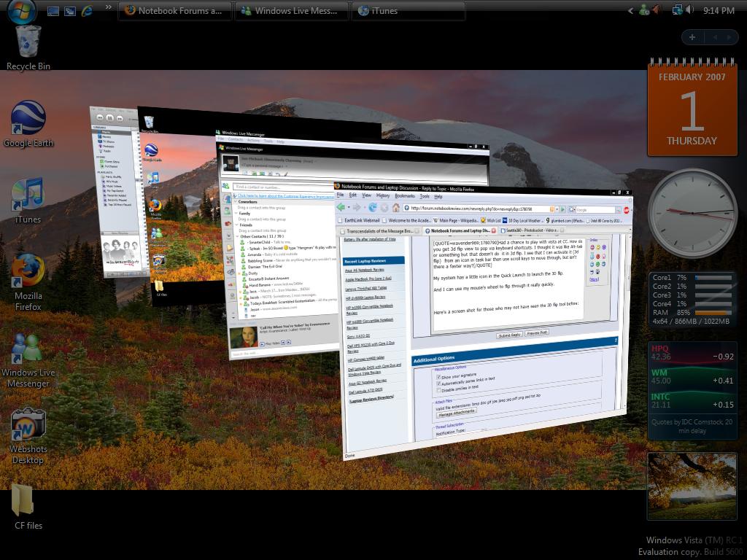The image size is (747, 560).
Task: Open the 'Main Page - Wikipedia' bookmark
Action: coord(457,220)
